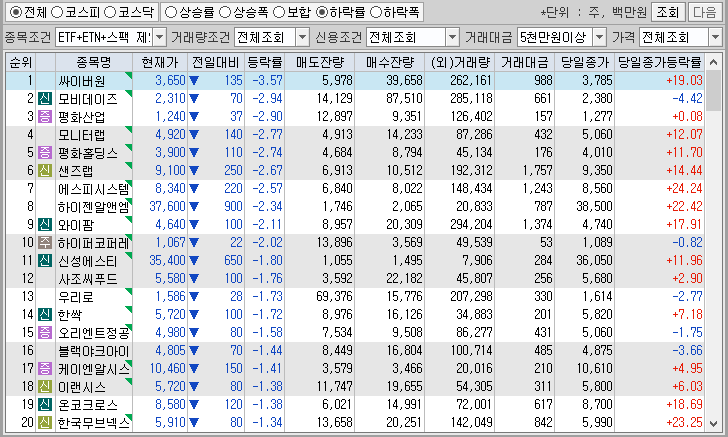This screenshot has height=437, width=728.
Task: Open the 가격 dropdown
Action: click(715, 37)
